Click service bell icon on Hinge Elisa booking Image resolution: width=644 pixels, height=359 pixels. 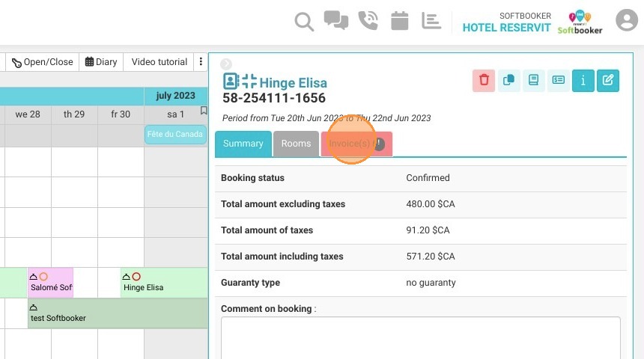click(127, 277)
